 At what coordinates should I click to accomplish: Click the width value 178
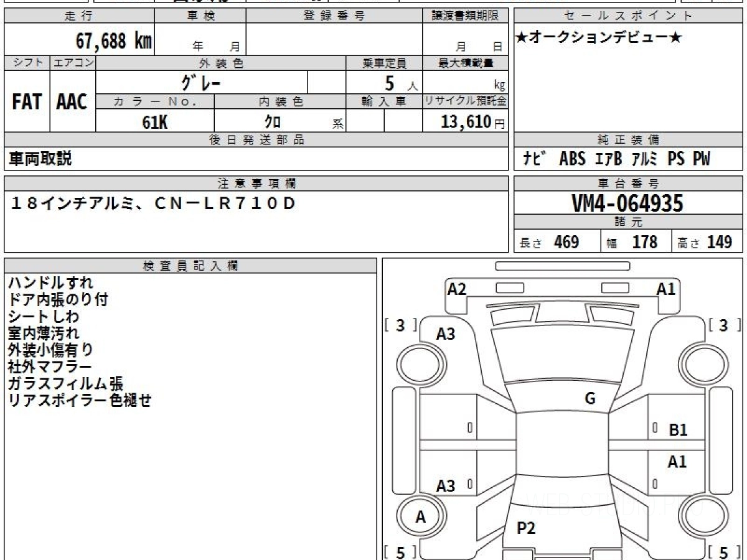[x=645, y=242]
